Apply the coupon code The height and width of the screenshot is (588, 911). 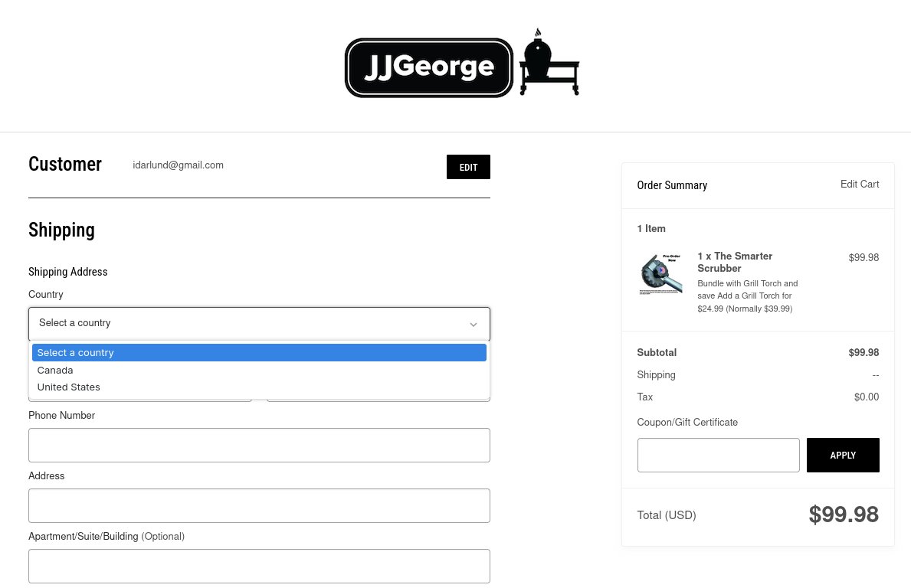[843, 455]
